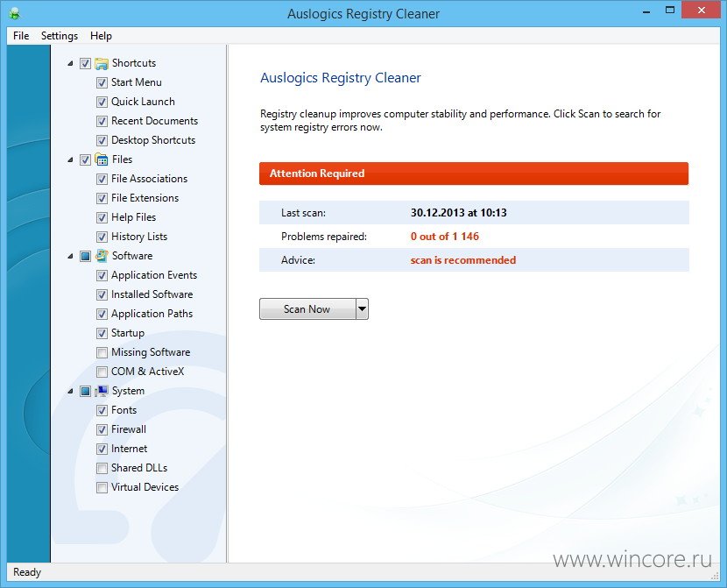The width and height of the screenshot is (727, 588).
Task: Uncheck the Startup checkbox
Action: pyautogui.click(x=102, y=333)
